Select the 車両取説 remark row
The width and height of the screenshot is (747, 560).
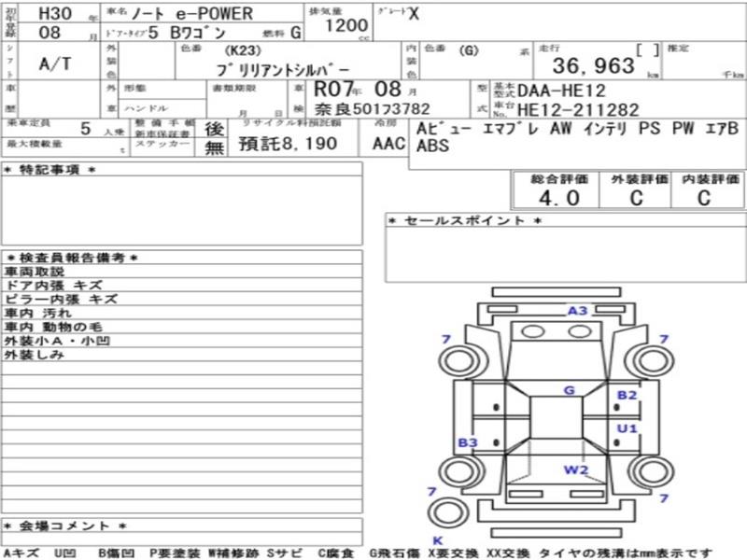pyautogui.click(x=181, y=272)
